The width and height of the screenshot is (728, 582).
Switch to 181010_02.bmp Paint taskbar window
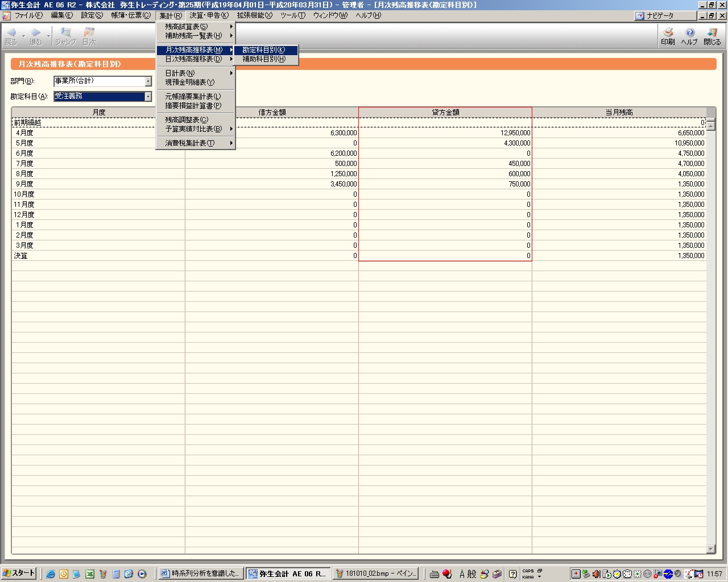click(377, 573)
